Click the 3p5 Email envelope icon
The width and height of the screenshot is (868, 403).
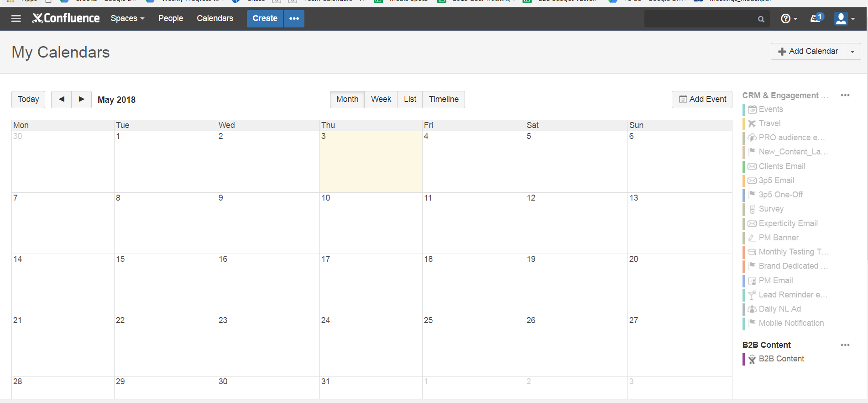(x=752, y=180)
